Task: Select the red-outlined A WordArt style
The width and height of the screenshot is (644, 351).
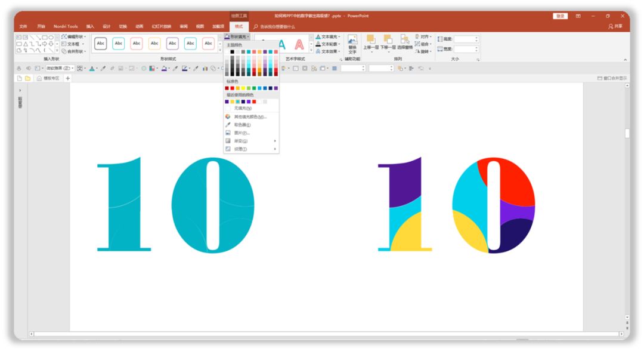Action: [x=299, y=44]
